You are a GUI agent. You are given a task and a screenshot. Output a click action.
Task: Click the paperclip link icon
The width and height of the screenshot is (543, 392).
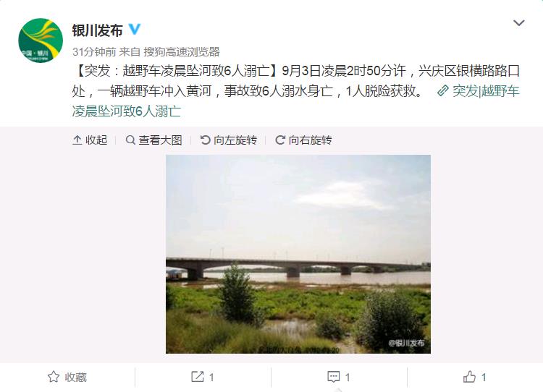tap(442, 91)
